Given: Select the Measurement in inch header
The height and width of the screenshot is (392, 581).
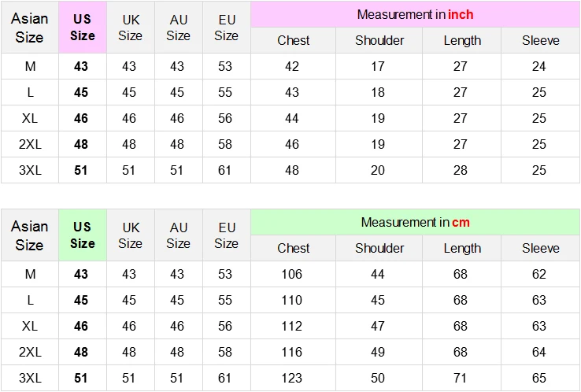Looking at the screenshot, I should (415, 14).
